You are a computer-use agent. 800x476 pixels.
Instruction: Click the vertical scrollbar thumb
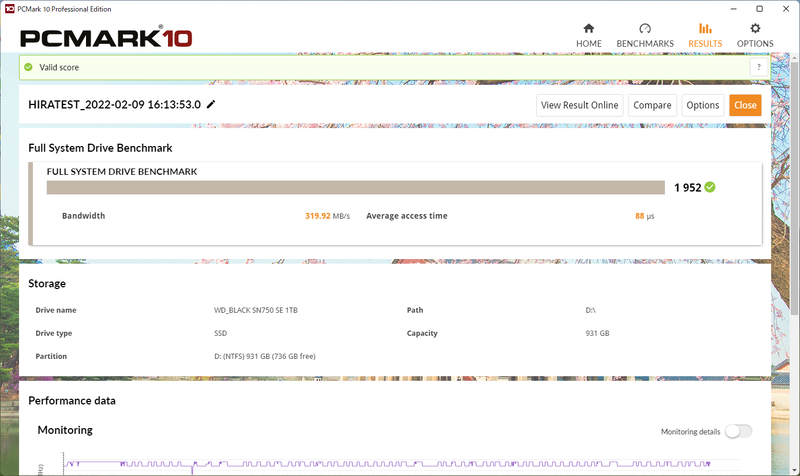tap(794, 189)
